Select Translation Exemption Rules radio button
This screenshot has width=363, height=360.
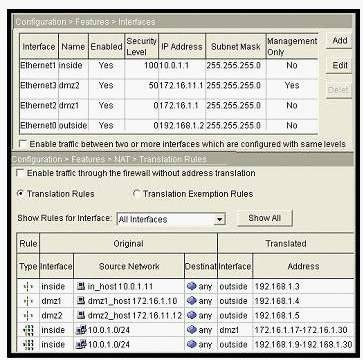[137, 194]
